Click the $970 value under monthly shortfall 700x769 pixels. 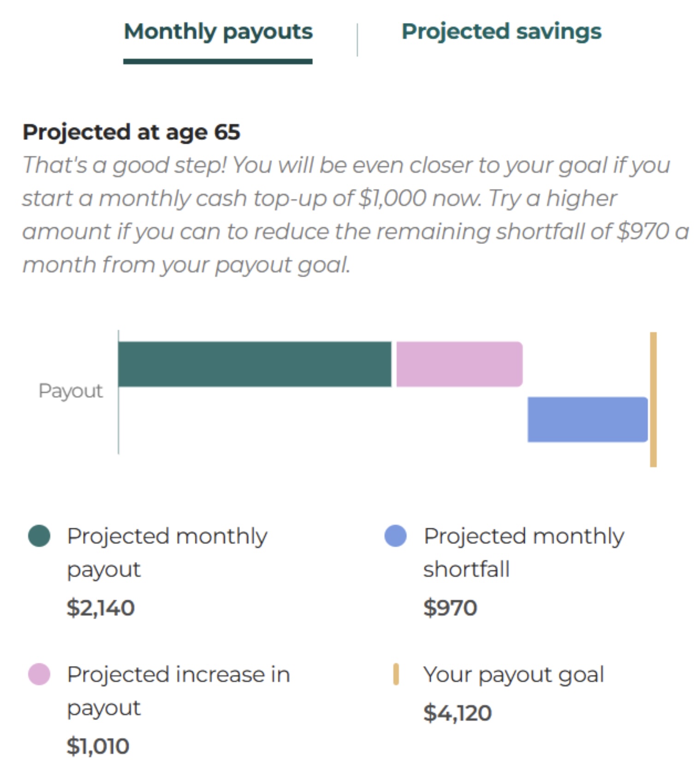[450, 608]
